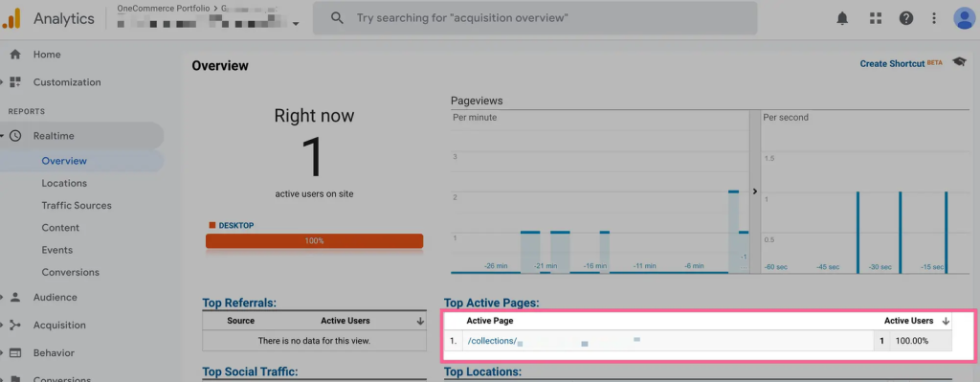The height and width of the screenshot is (382, 980).
Task: Open Top Social Traffic heading link
Action: click(x=250, y=372)
